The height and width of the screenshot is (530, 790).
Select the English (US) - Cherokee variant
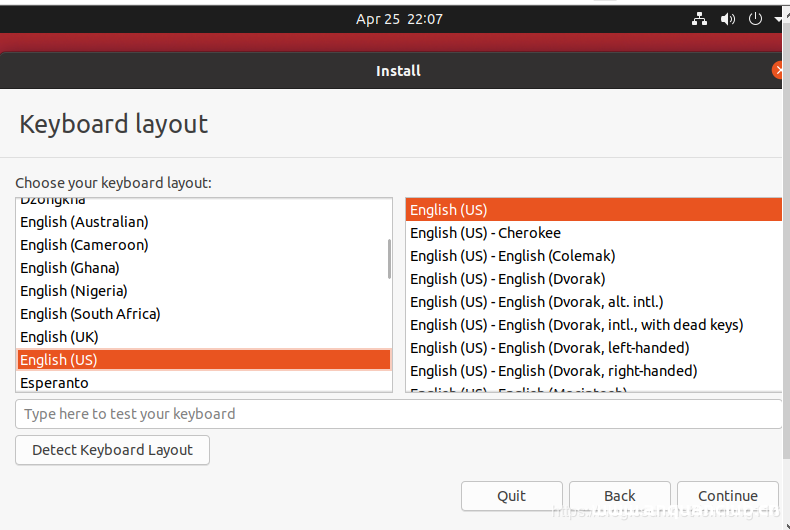point(485,233)
